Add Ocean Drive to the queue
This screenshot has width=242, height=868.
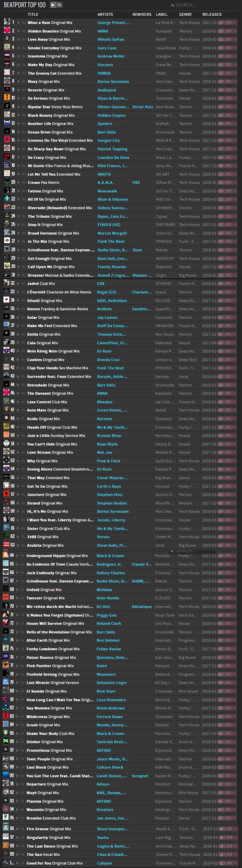coord(24,132)
